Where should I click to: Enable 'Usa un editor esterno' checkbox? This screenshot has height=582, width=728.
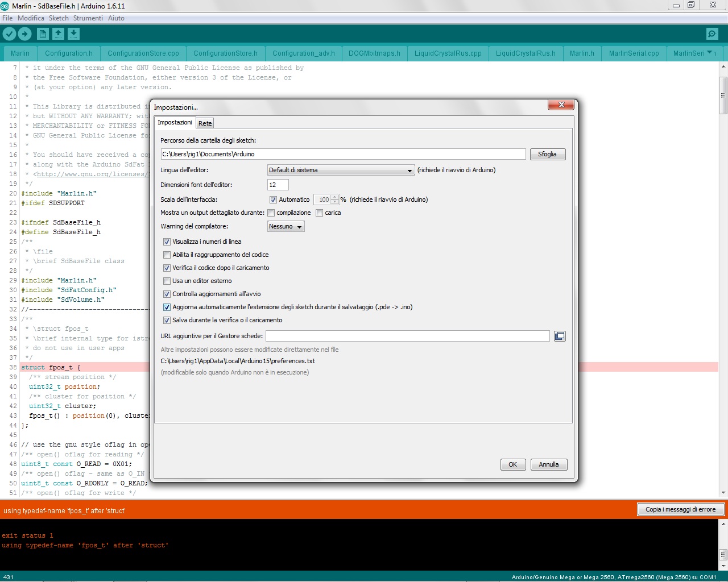[167, 281]
